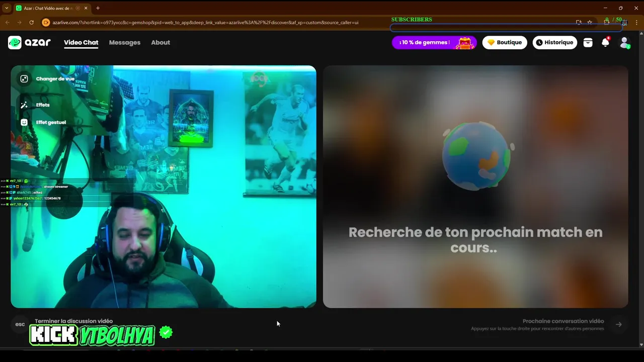The width and height of the screenshot is (644, 362).
Task: Reload the page
Action: [31, 22]
